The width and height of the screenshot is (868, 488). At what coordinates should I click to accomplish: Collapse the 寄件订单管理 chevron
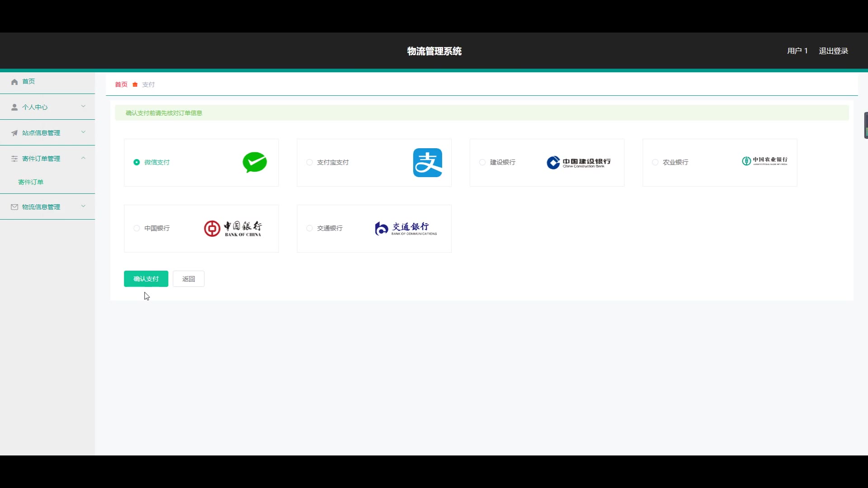[83, 158]
